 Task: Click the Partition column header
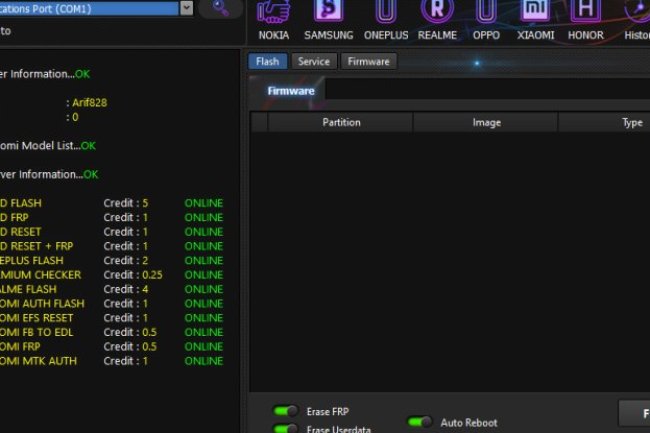point(341,122)
